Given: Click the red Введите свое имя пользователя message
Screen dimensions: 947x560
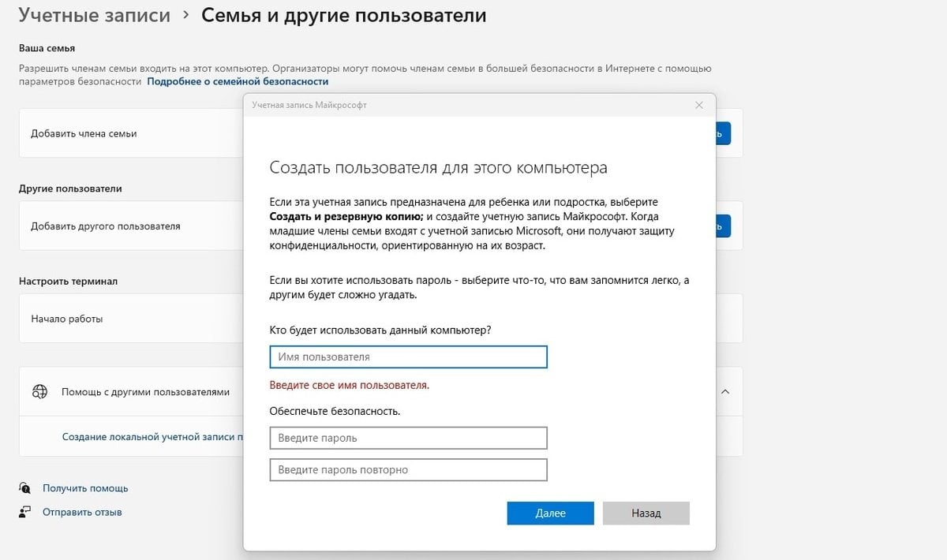Looking at the screenshot, I should (x=350, y=386).
